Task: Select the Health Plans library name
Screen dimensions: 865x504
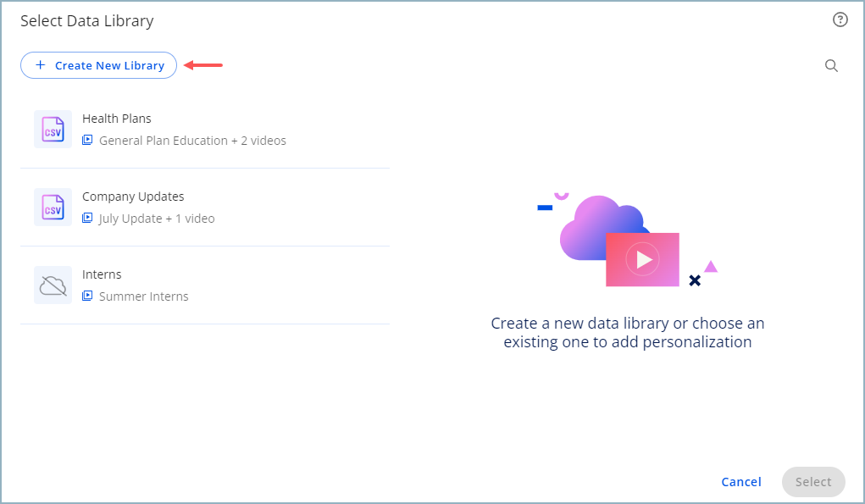Action: click(116, 119)
